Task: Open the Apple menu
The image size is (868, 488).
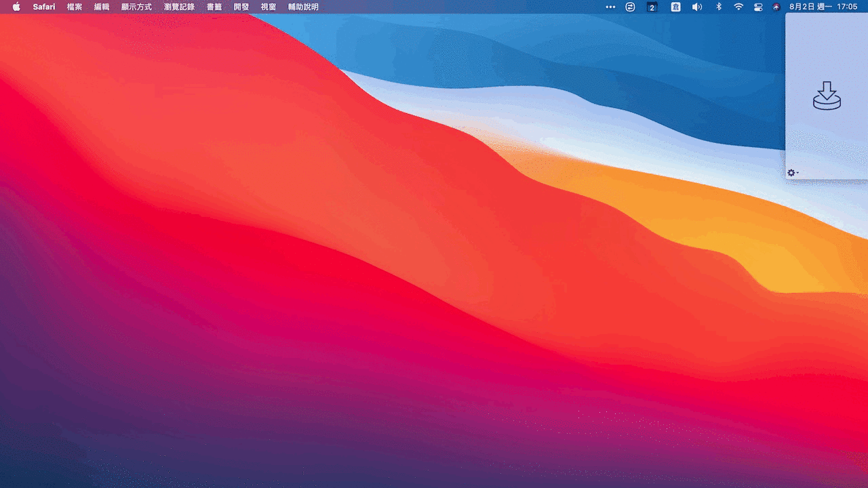Action: (16, 7)
